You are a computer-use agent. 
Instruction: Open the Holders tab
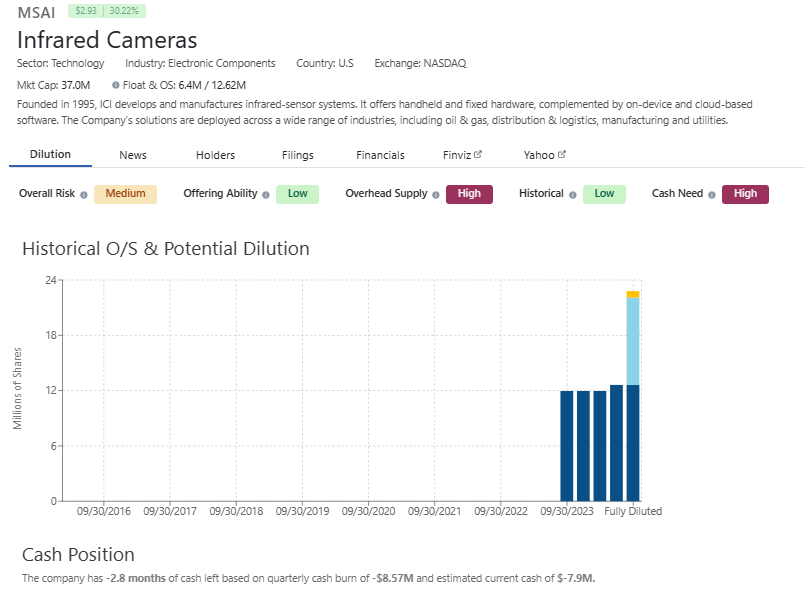[215, 155]
